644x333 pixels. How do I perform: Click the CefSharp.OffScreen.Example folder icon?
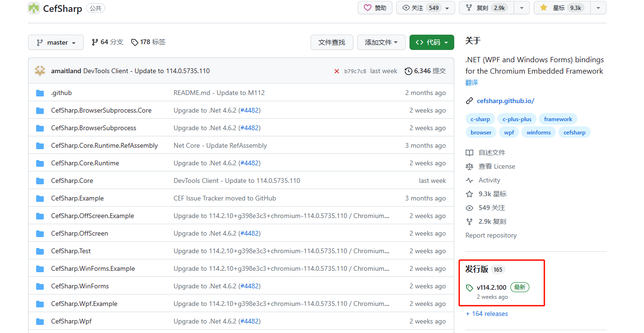(40, 216)
